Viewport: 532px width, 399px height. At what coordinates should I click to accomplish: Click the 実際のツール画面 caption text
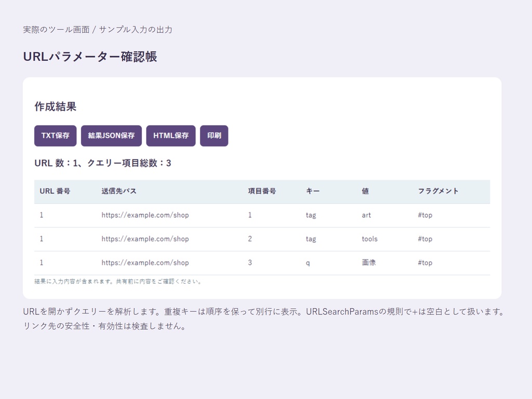98,30
